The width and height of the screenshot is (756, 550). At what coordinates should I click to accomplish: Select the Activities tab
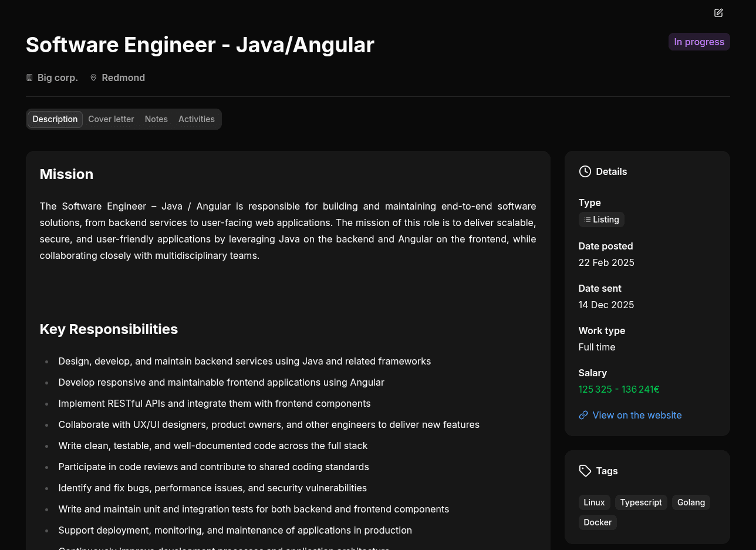197,119
